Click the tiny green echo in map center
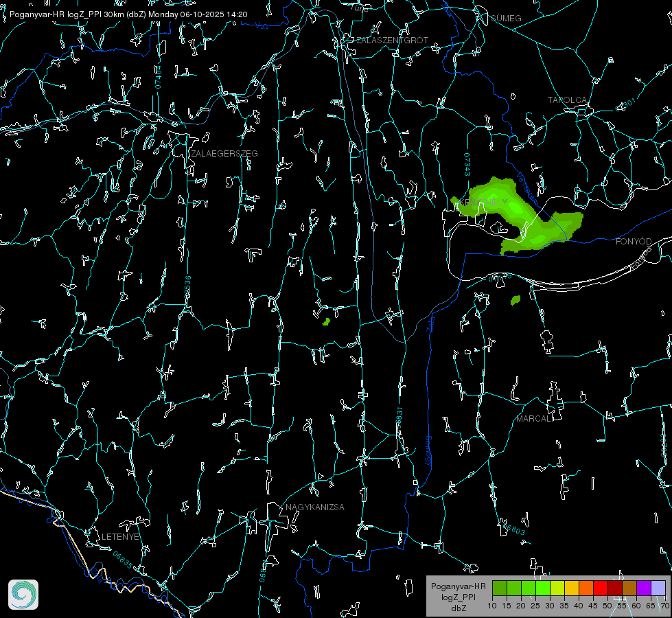This screenshot has height=618, width=672. [x=326, y=321]
